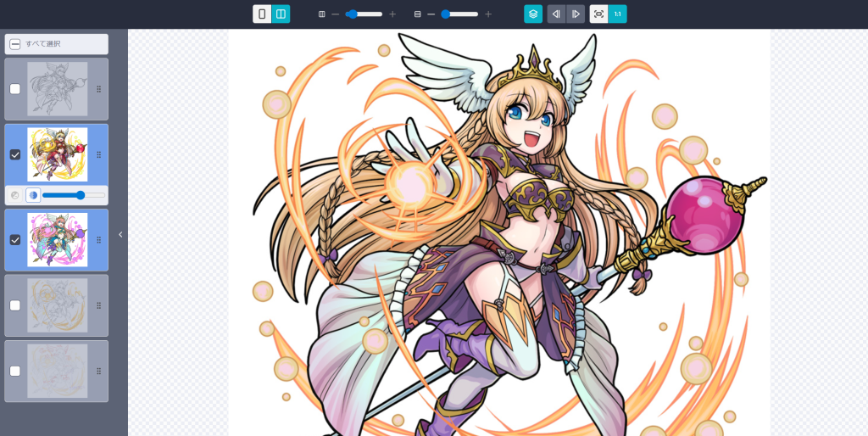Viewport: 868px width, 436px height.
Task: Flip to previous image with left-triangle icon
Action: pyautogui.click(x=556, y=14)
